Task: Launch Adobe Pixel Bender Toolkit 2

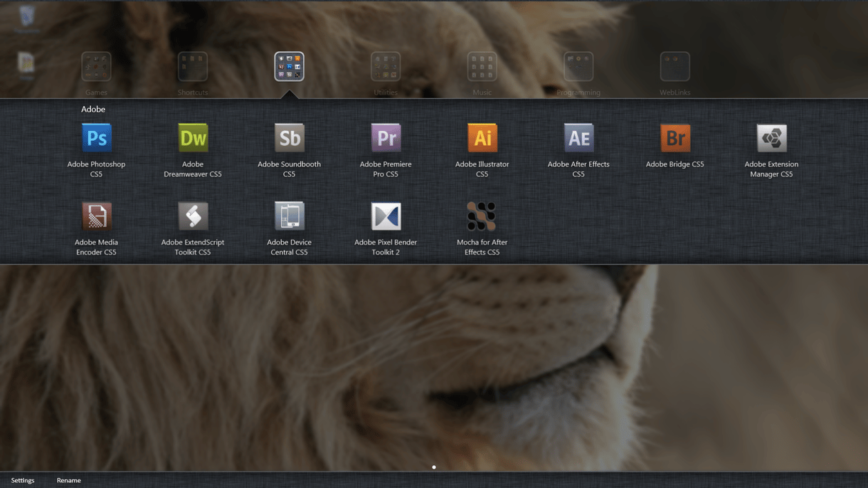Action: click(x=386, y=216)
